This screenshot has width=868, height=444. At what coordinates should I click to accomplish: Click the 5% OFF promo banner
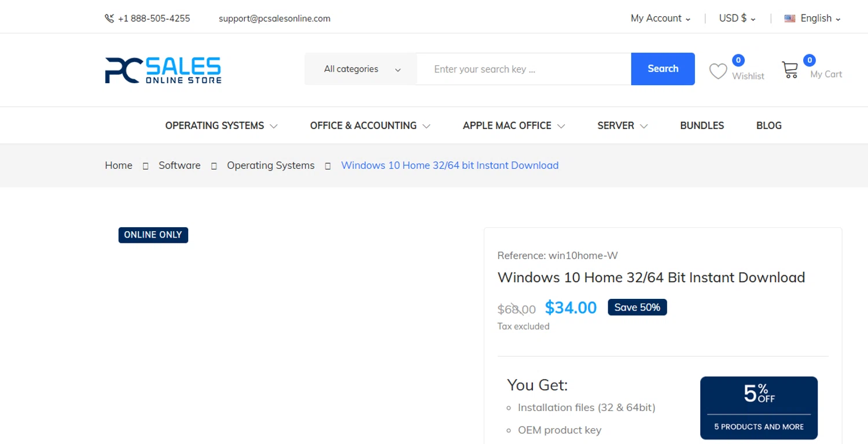(759, 408)
